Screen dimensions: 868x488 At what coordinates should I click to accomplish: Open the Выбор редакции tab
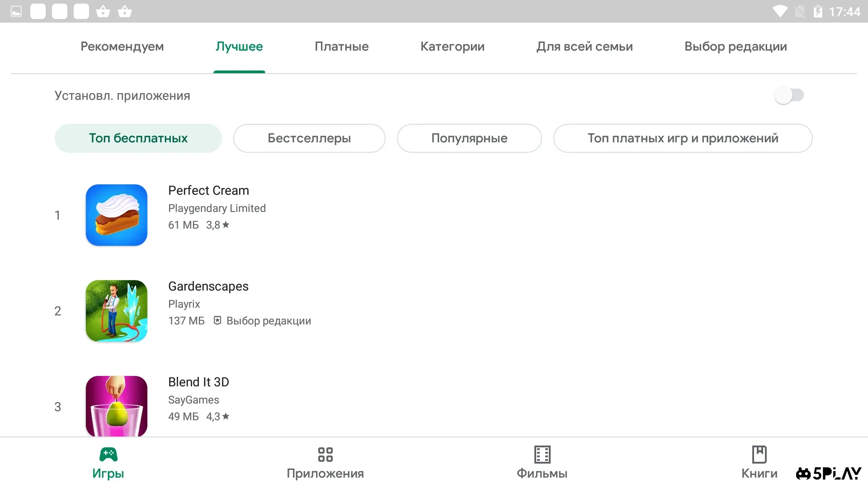click(x=735, y=47)
